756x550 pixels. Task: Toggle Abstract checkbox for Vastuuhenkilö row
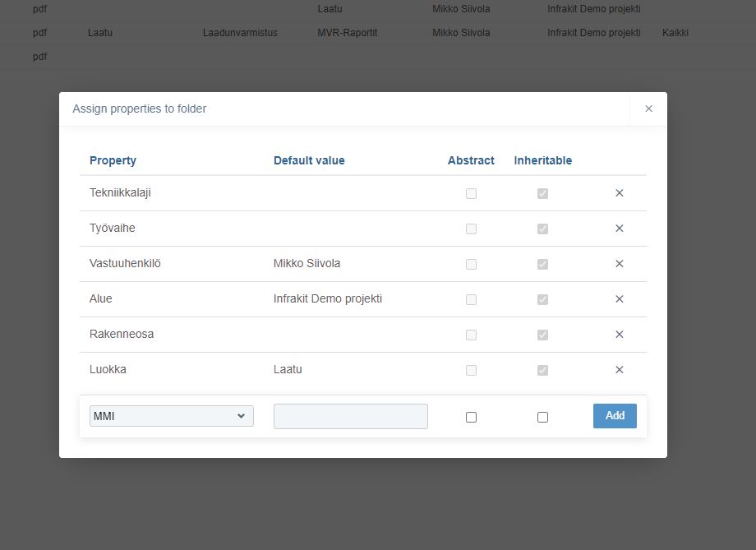(471, 264)
